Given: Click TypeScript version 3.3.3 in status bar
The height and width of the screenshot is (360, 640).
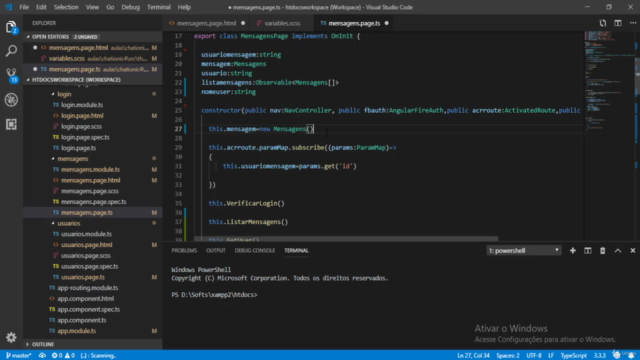Looking at the screenshot, I should [599, 356].
